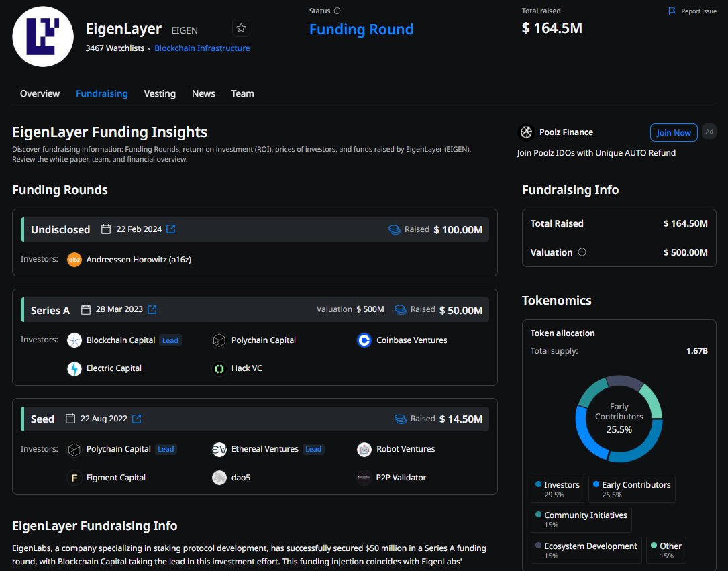Click the Robot Ventures investor icon
The width and height of the screenshot is (728, 571).
pos(364,449)
